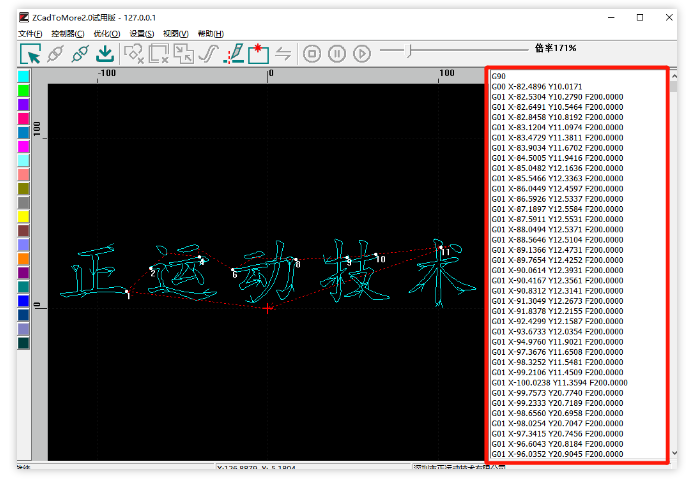Click the speed rate slider handle
This screenshot has width=695, height=479.
[410, 51]
